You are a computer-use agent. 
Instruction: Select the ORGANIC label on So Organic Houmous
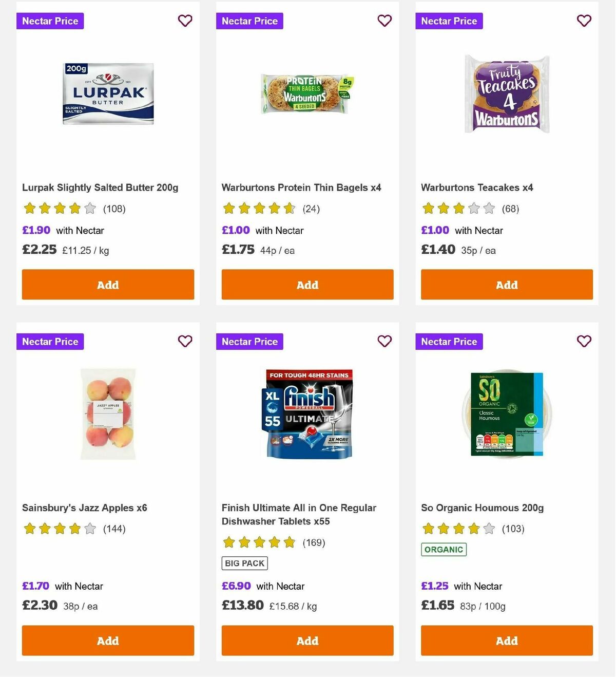tap(444, 549)
